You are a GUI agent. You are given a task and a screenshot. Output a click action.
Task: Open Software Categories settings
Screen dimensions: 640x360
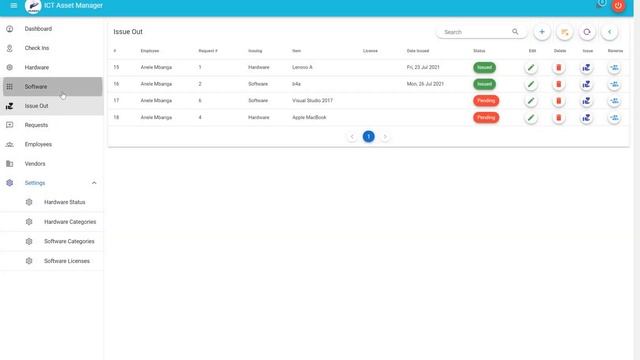[52, 241]
